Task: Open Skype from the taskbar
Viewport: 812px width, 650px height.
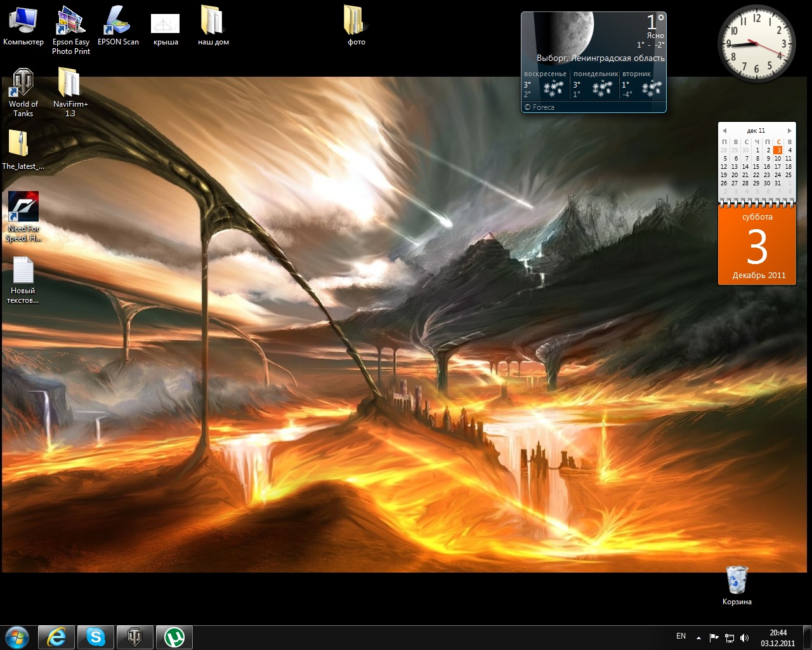Action: (x=96, y=637)
